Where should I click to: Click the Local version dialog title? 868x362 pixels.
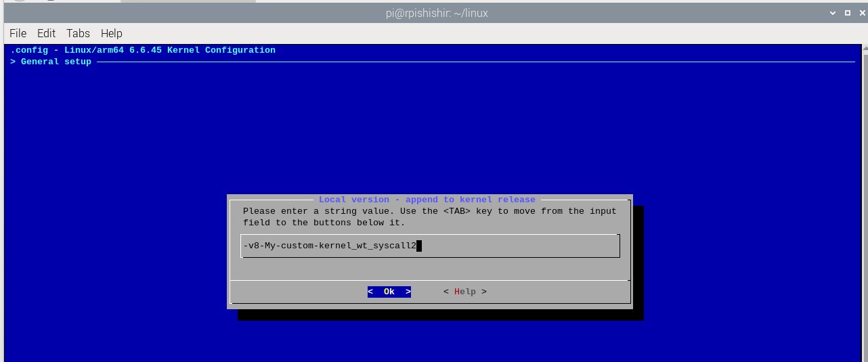(x=427, y=200)
